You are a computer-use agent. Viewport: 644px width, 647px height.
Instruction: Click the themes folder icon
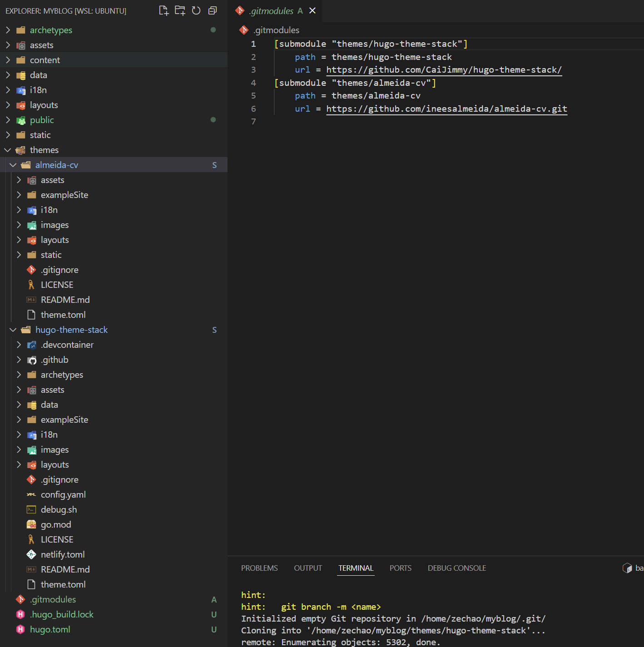click(x=20, y=150)
